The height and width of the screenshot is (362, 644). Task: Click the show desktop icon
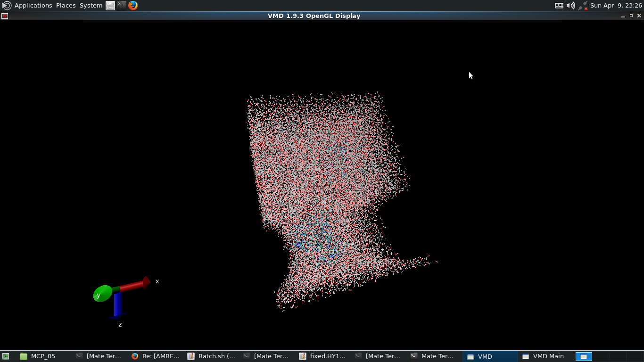(6, 356)
